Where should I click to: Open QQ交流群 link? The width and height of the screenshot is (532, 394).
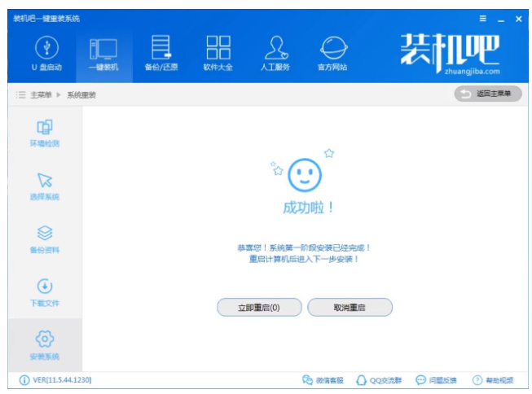point(380,380)
